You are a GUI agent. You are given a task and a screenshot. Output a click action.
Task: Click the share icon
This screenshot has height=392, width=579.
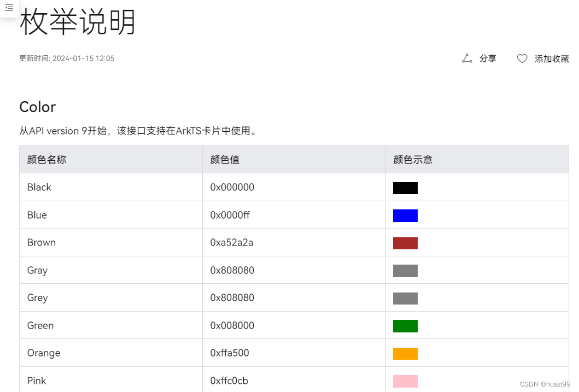pyautogui.click(x=467, y=58)
